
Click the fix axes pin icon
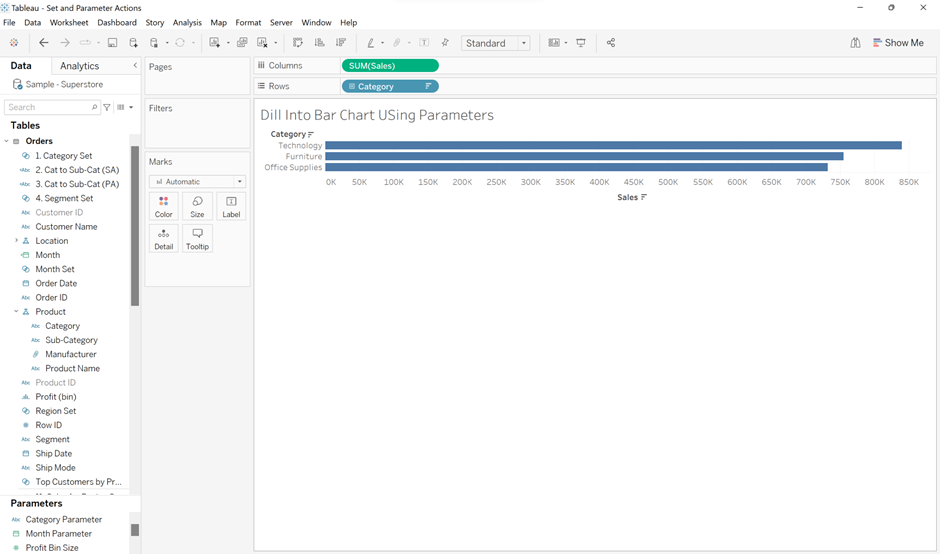[445, 43]
